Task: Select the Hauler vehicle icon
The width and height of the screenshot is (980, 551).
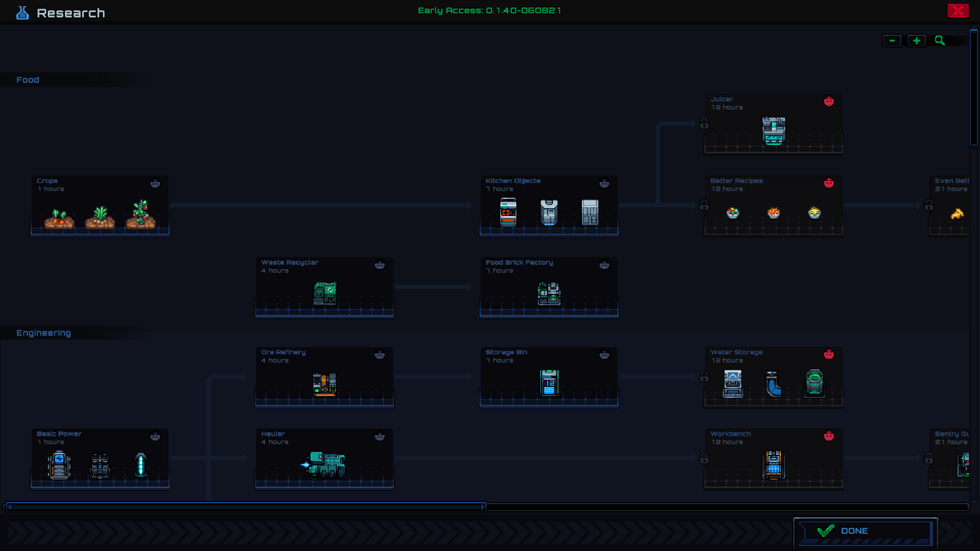Action: click(x=324, y=465)
